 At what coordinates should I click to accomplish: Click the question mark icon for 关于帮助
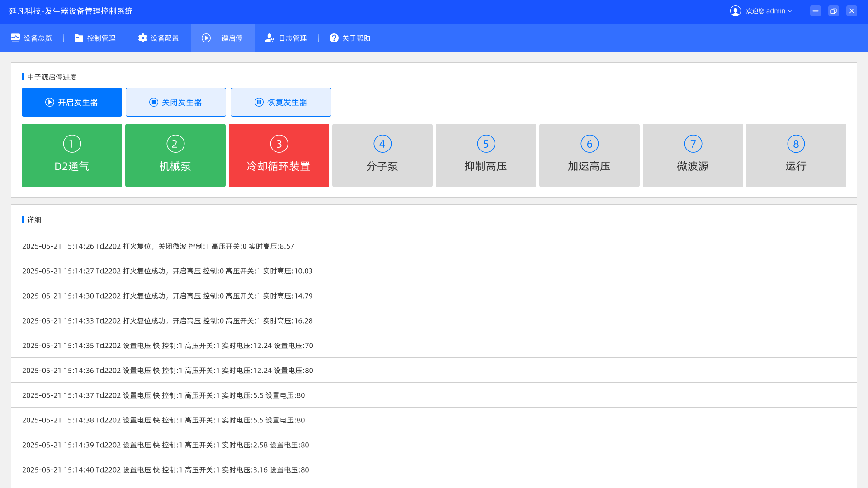[334, 38]
